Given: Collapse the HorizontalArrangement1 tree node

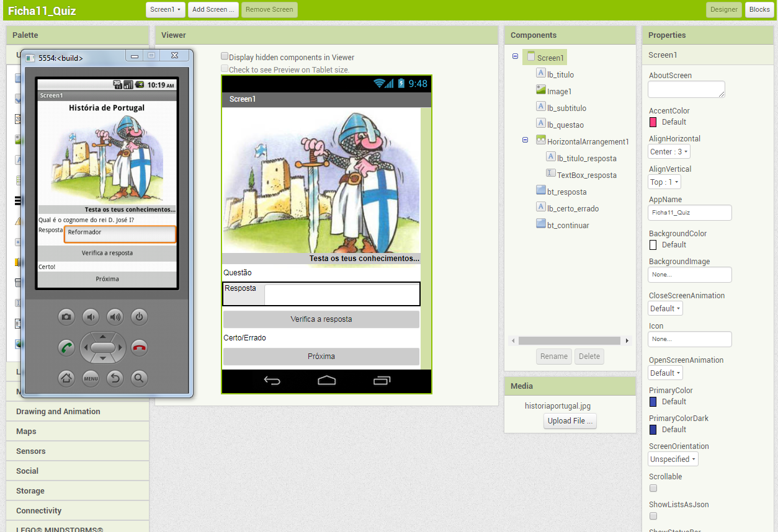Looking at the screenshot, I should click(525, 140).
